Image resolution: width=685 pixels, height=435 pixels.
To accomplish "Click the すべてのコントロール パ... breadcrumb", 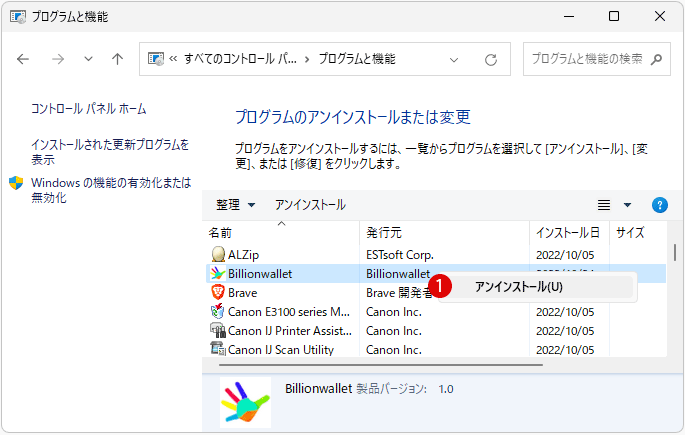I will click(240, 59).
